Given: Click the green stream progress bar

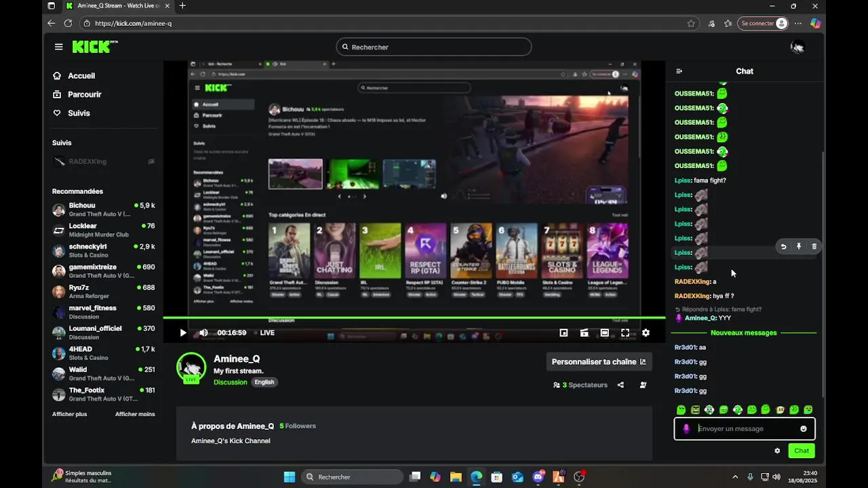Looking at the screenshot, I should click(x=414, y=317).
